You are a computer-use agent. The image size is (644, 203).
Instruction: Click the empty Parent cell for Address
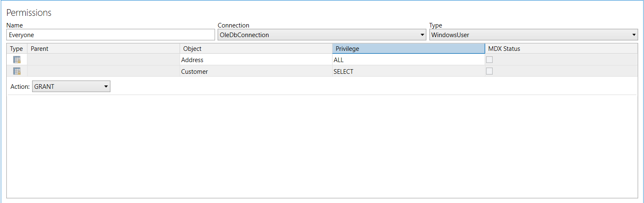click(103, 60)
